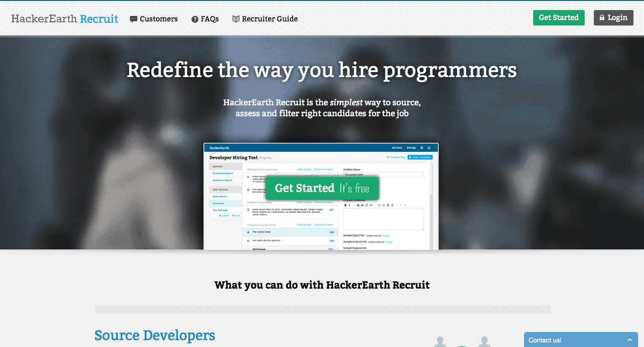This screenshot has height=347, width=644.
Task: Click the Problem Statement text area in preview
Action: pos(383,219)
